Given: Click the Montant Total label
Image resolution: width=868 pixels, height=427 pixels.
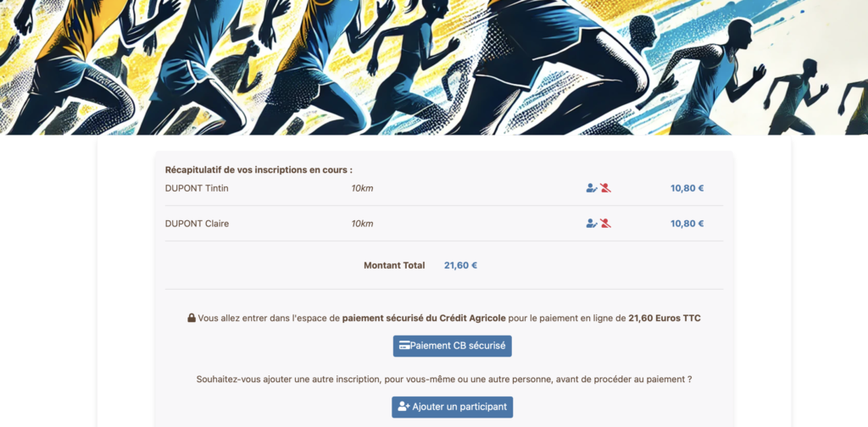Looking at the screenshot, I should [394, 265].
